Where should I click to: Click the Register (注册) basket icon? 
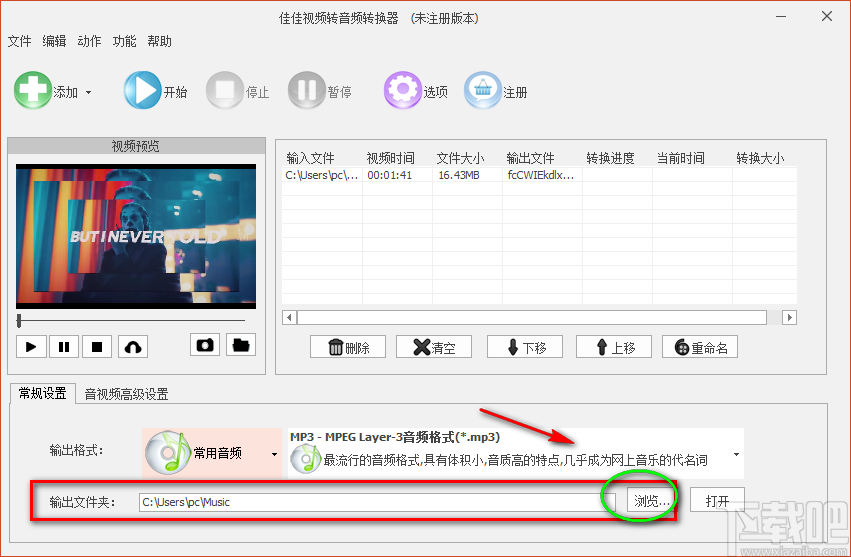(482, 90)
